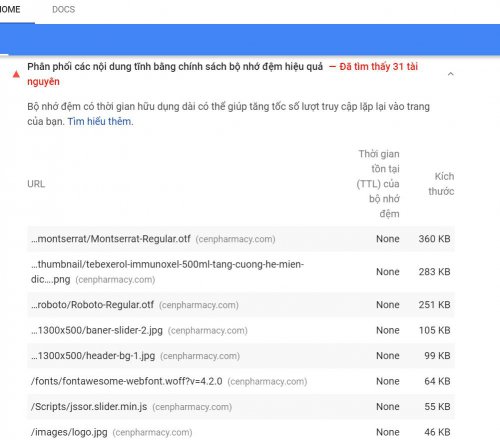
Task: Click the URL column header
Action: coord(36,184)
